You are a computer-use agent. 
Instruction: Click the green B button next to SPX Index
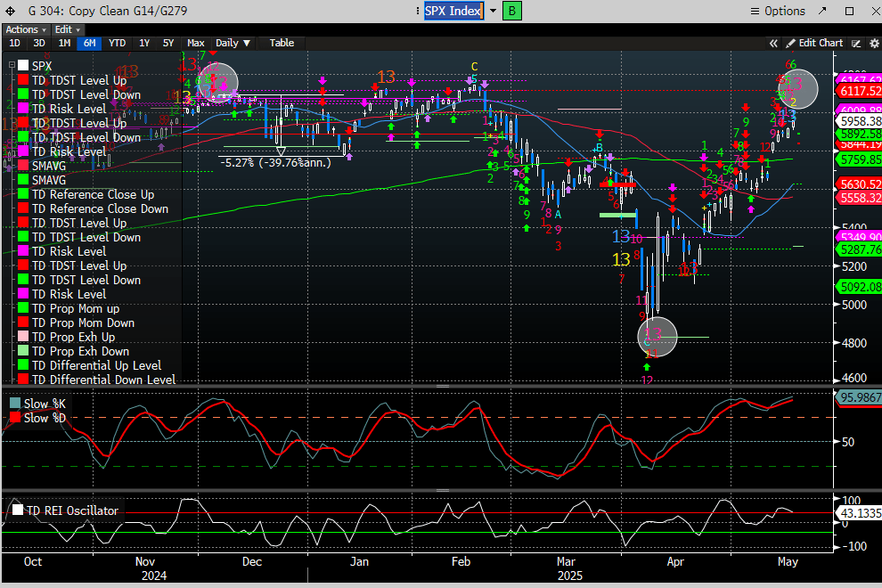coord(512,11)
